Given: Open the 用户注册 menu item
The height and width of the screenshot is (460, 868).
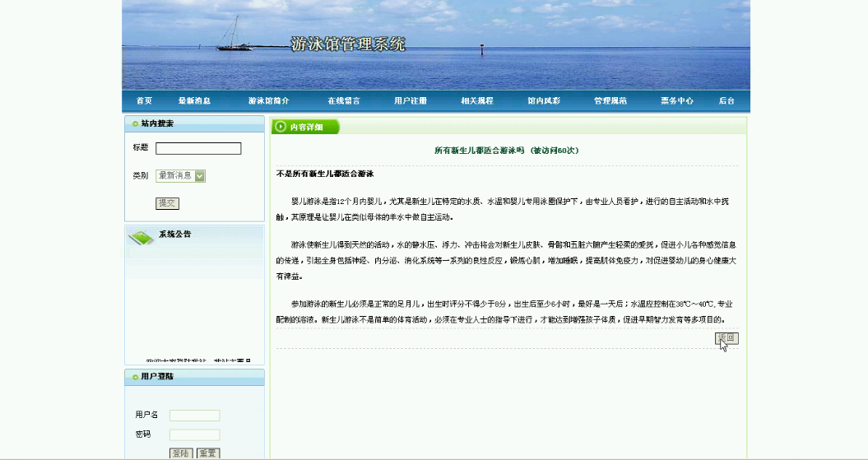Looking at the screenshot, I should tap(411, 100).
